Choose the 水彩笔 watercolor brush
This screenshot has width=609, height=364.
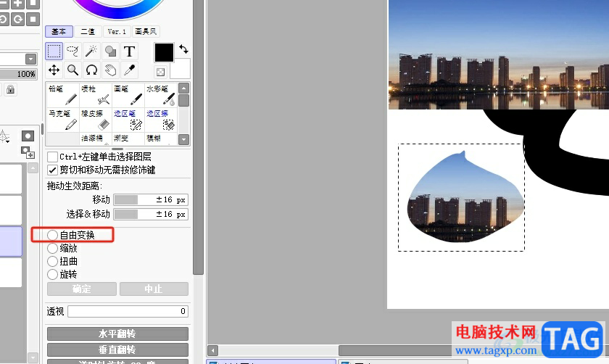click(x=161, y=95)
